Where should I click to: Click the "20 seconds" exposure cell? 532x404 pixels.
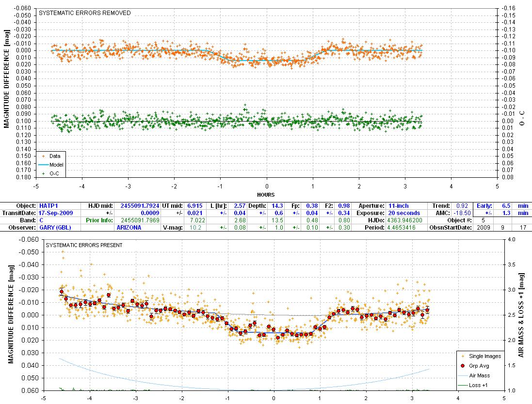click(404, 213)
